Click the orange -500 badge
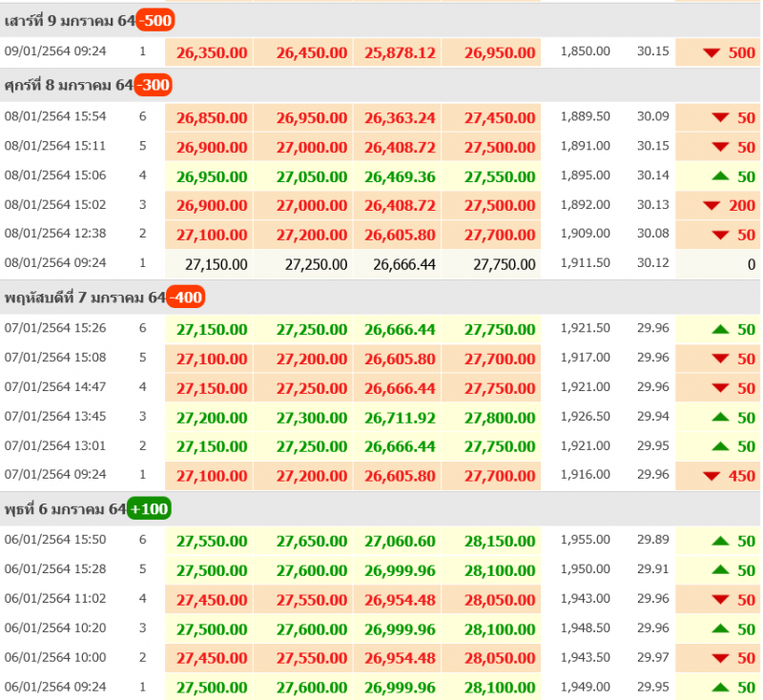The width and height of the screenshot is (763, 700). (155, 20)
